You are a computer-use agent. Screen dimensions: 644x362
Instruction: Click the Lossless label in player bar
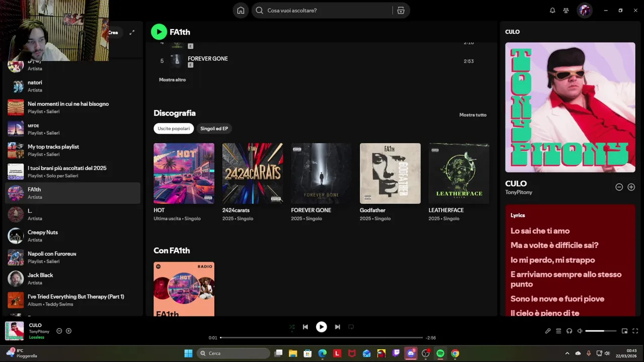[x=37, y=337]
